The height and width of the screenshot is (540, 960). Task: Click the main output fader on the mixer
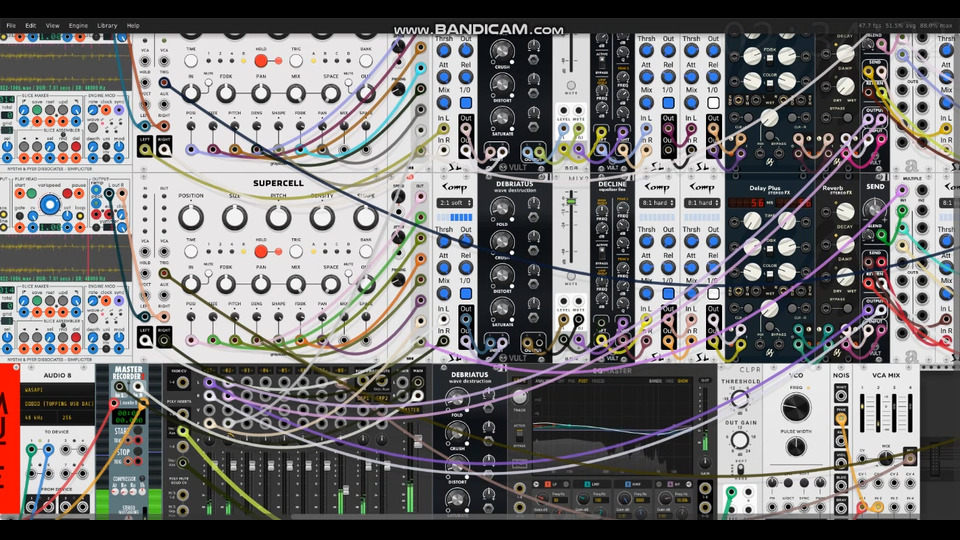click(418, 441)
